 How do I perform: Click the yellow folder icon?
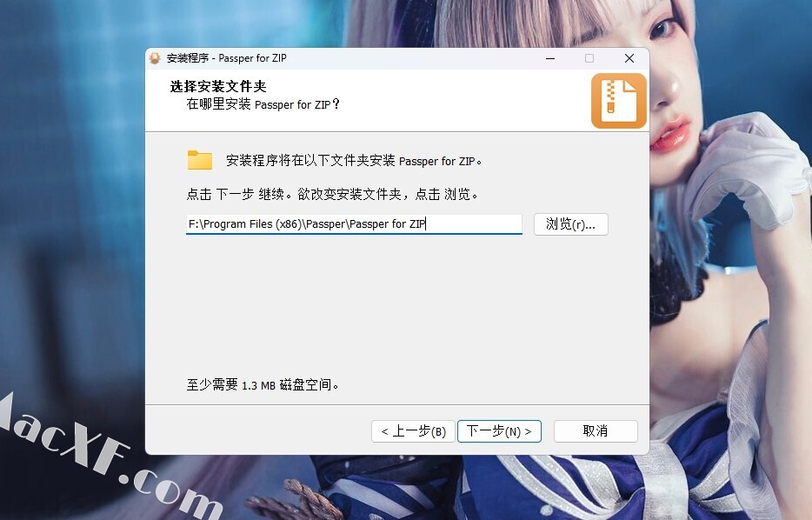[x=200, y=160]
